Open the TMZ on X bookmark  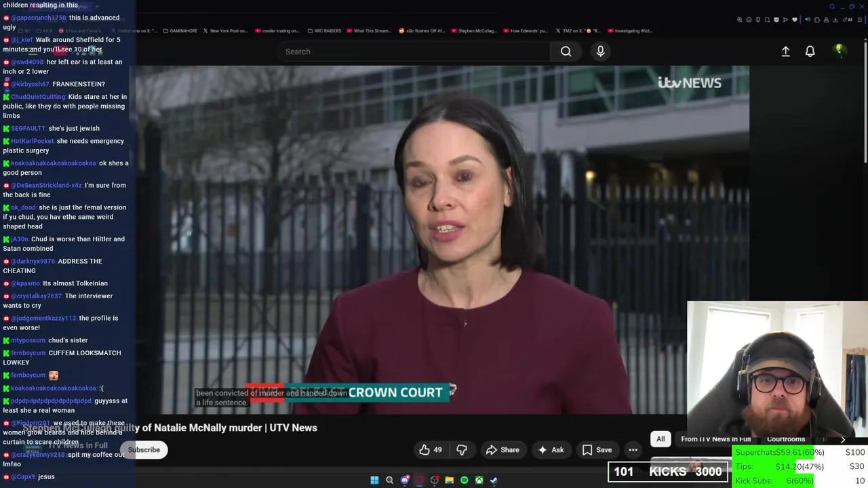pyautogui.click(x=578, y=30)
